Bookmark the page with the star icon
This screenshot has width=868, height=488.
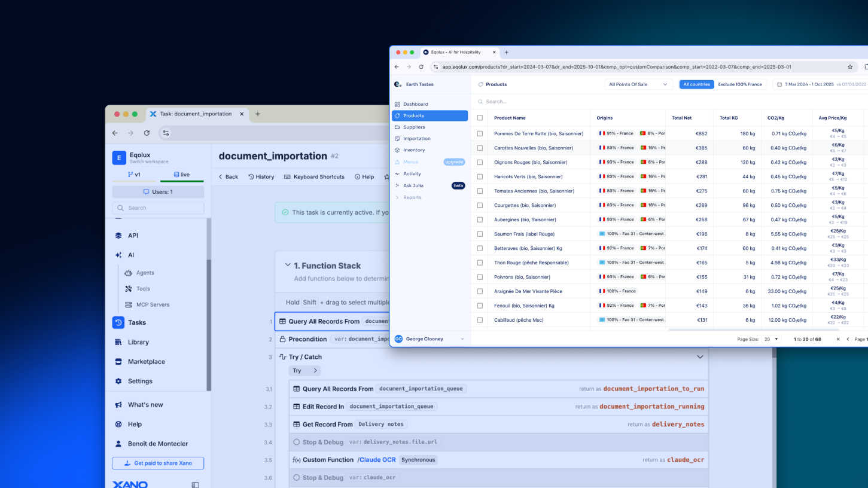click(x=850, y=67)
